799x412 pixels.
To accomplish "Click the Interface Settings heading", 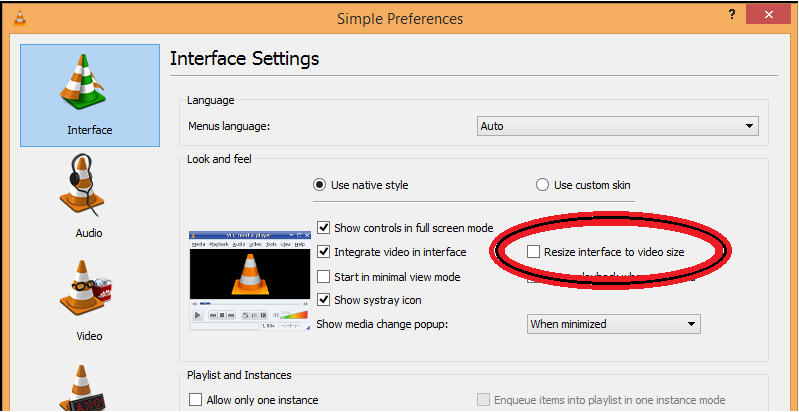I will click(x=245, y=58).
